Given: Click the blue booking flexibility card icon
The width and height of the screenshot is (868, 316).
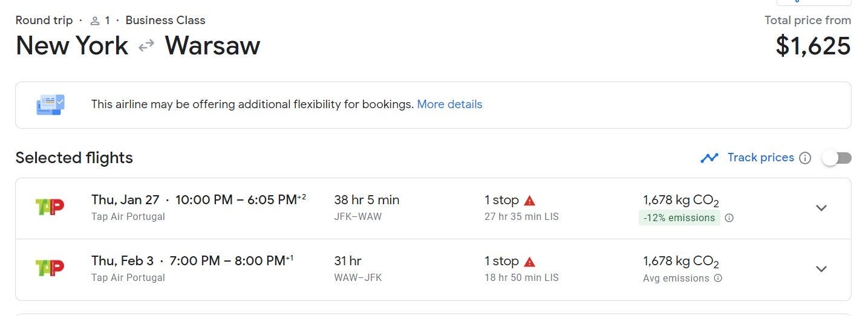Looking at the screenshot, I should (x=50, y=105).
